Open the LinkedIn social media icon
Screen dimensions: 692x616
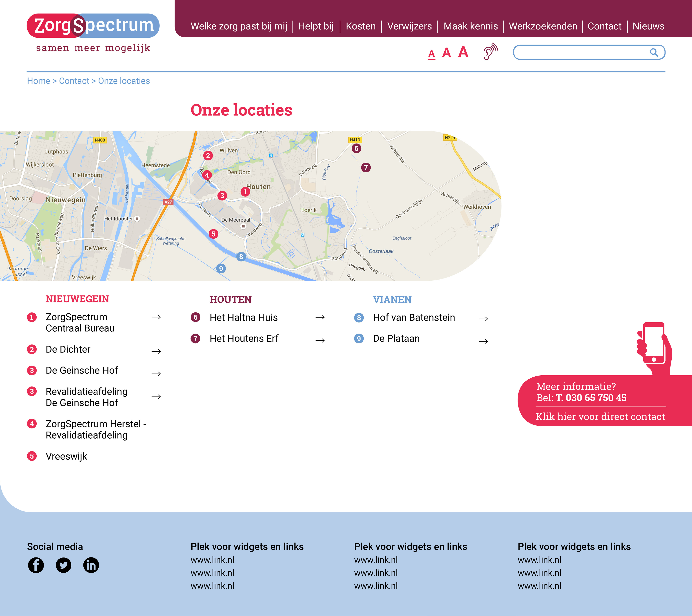point(91,565)
